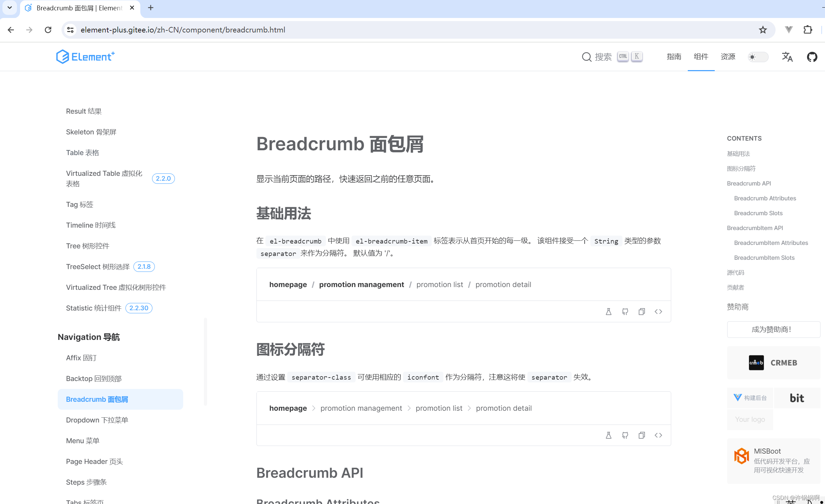825x504 pixels.
Task: Open Timeline 时间线 in sidebar
Action: 91,225
